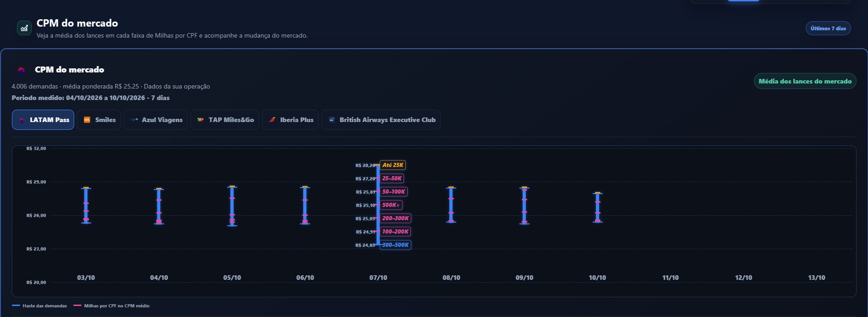Click the R$ 27,20 price value
This screenshot has width=868, height=317.
coord(365,179)
